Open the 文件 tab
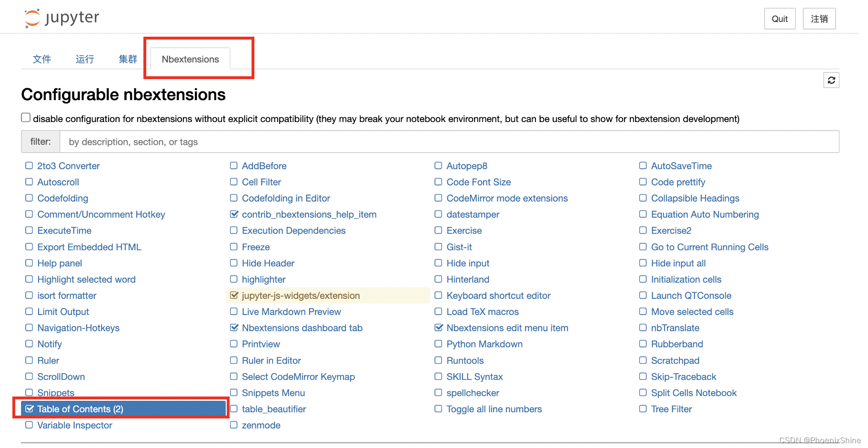The height and width of the screenshot is (448, 868). (x=42, y=59)
